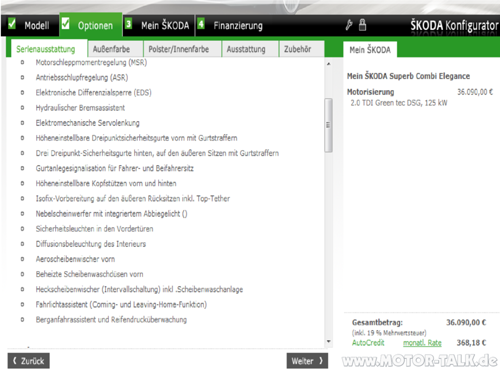Click the padlock icon in header

[x=362, y=25]
